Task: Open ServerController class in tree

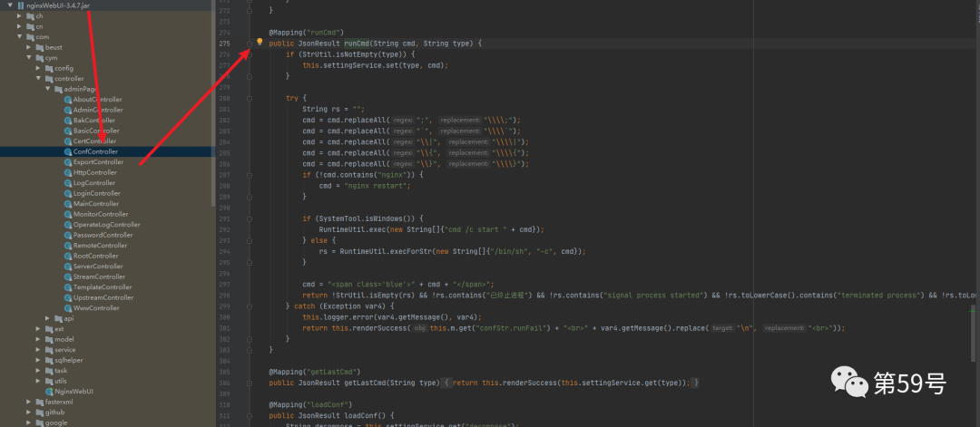Action: [x=98, y=267]
